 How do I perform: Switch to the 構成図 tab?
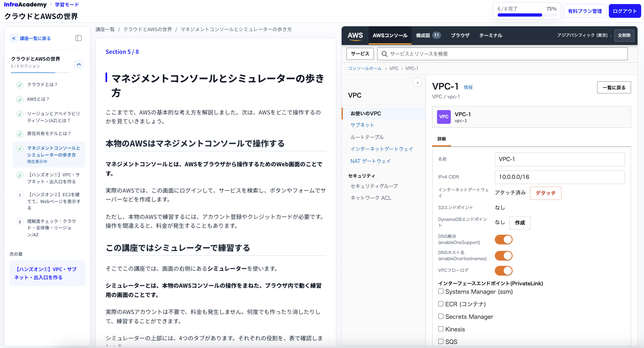click(x=428, y=36)
